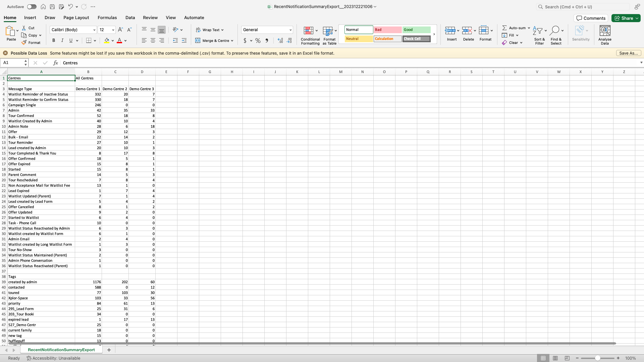Viewport: 644px width, 362px height.
Task: Click the Decrease indent icon
Action: (175, 41)
